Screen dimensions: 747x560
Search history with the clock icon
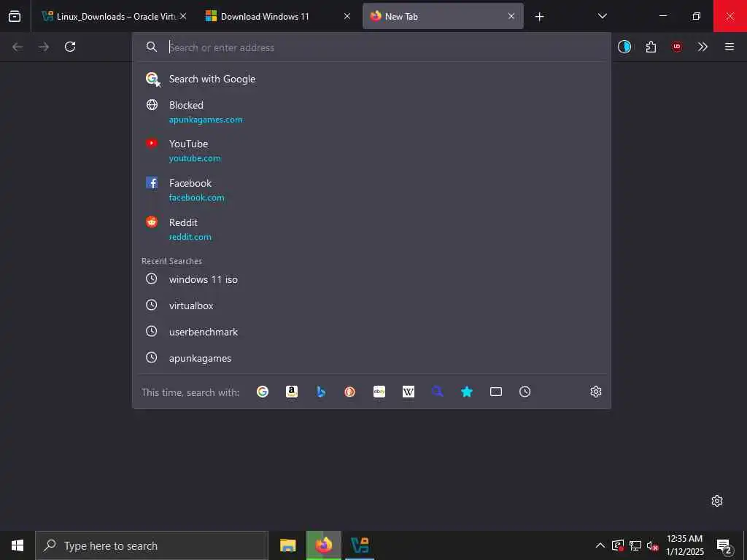pos(525,392)
